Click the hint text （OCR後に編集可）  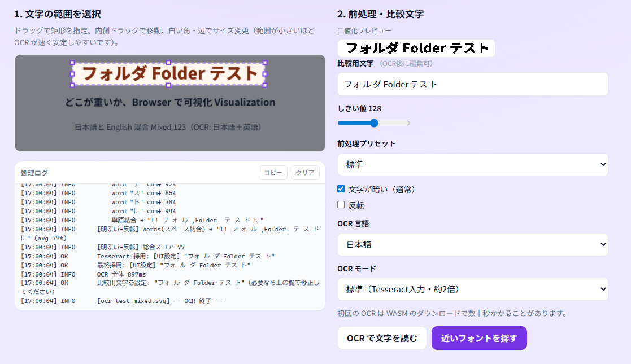pyautogui.click(x=406, y=64)
